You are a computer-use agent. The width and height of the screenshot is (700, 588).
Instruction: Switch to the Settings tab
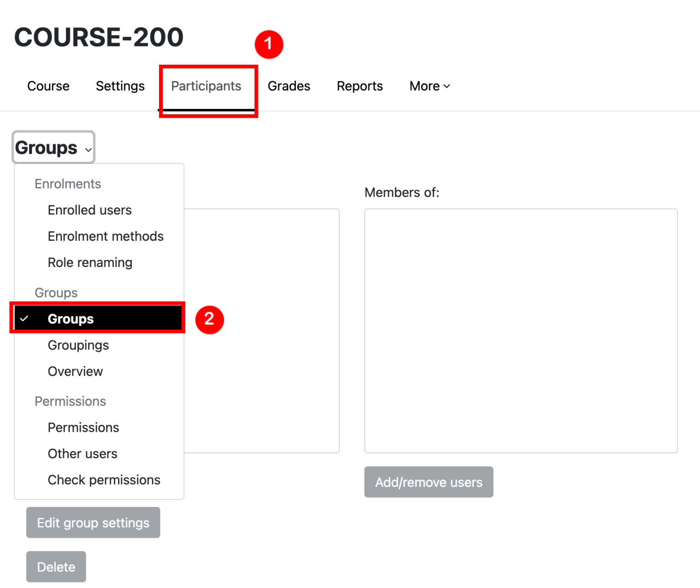coord(120,86)
